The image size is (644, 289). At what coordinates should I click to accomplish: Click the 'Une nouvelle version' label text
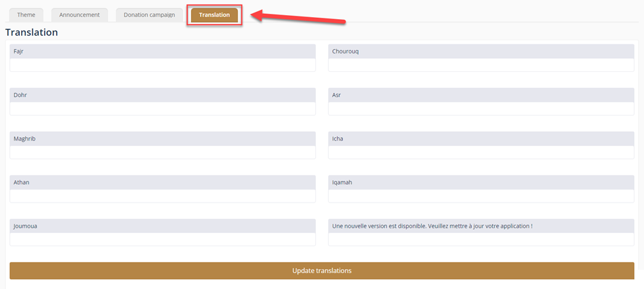[x=433, y=226]
